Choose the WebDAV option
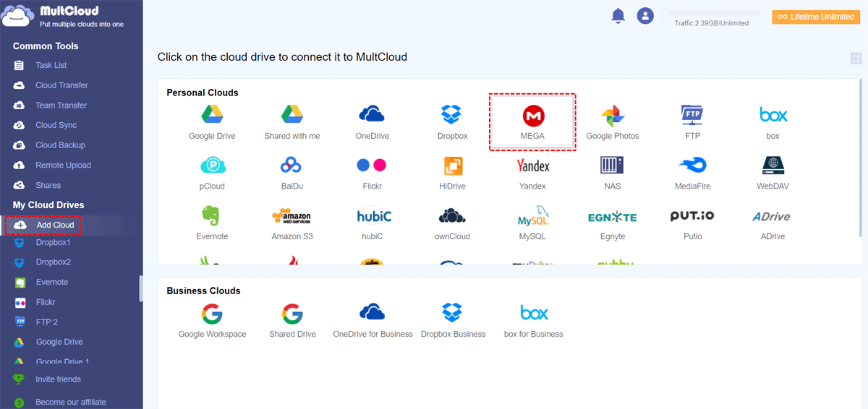 click(x=773, y=172)
